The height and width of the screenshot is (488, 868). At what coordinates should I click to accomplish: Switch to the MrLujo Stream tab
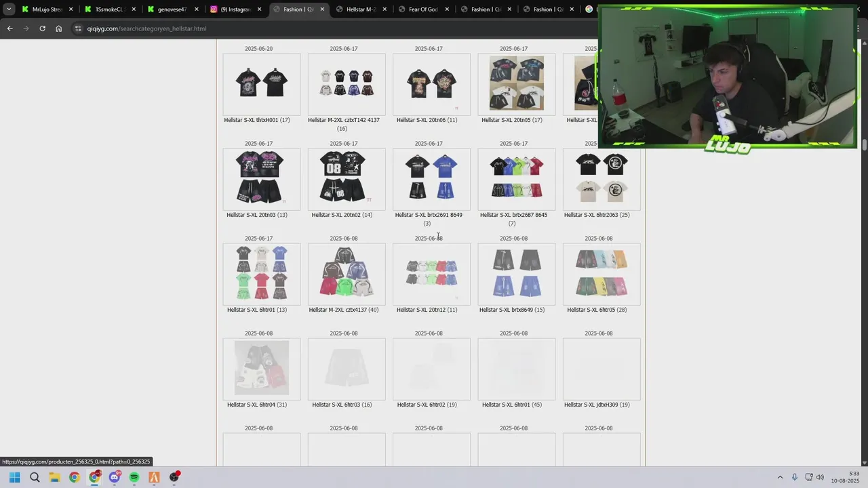click(x=46, y=9)
